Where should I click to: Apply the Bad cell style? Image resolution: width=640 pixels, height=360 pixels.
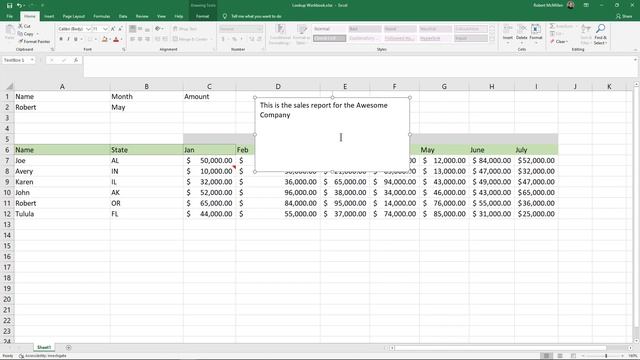(364, 29)
